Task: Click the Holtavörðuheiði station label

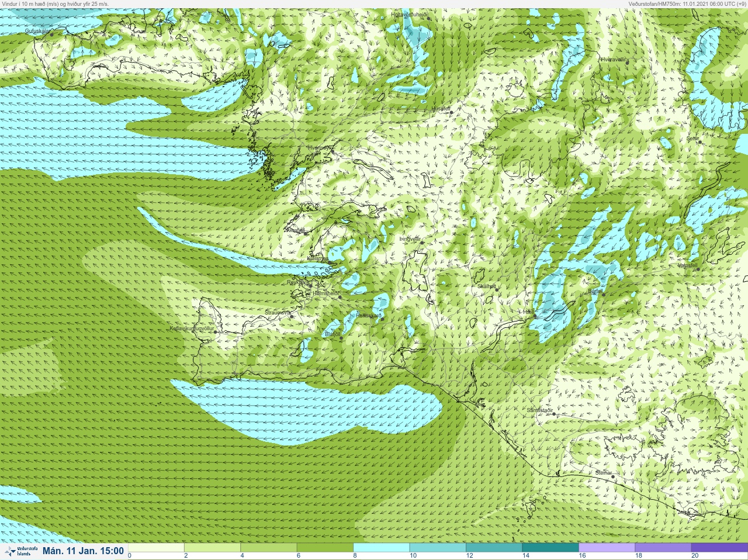Action: [x=410, y=14]
